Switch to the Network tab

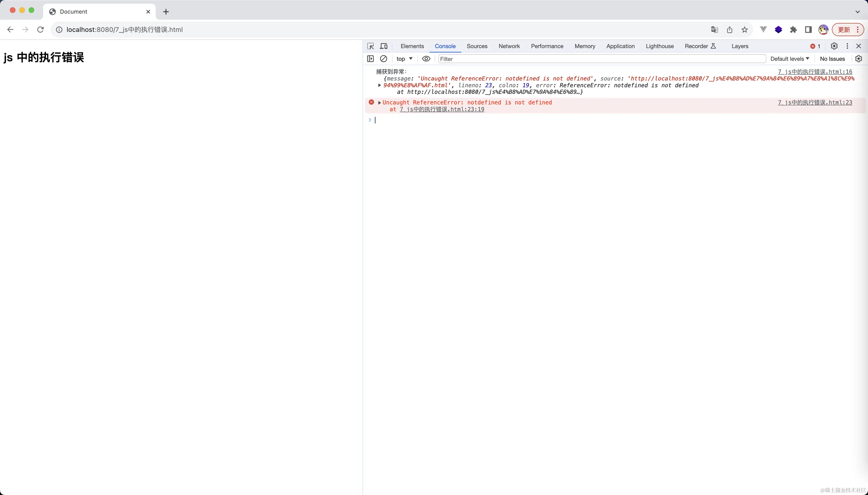click(509, 46)
